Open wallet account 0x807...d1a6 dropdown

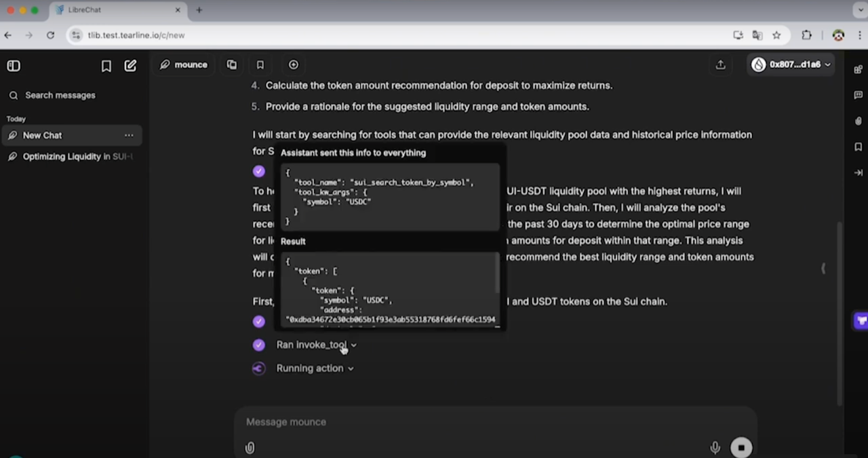point(791,64)
